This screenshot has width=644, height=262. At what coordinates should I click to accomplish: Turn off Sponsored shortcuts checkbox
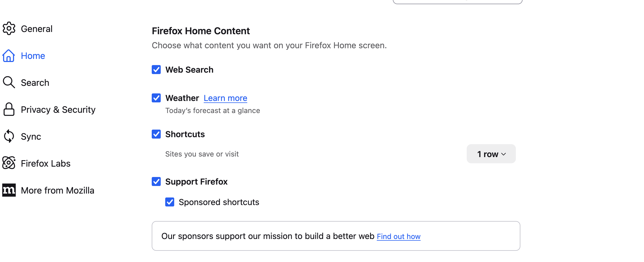[x=170, y=202]
